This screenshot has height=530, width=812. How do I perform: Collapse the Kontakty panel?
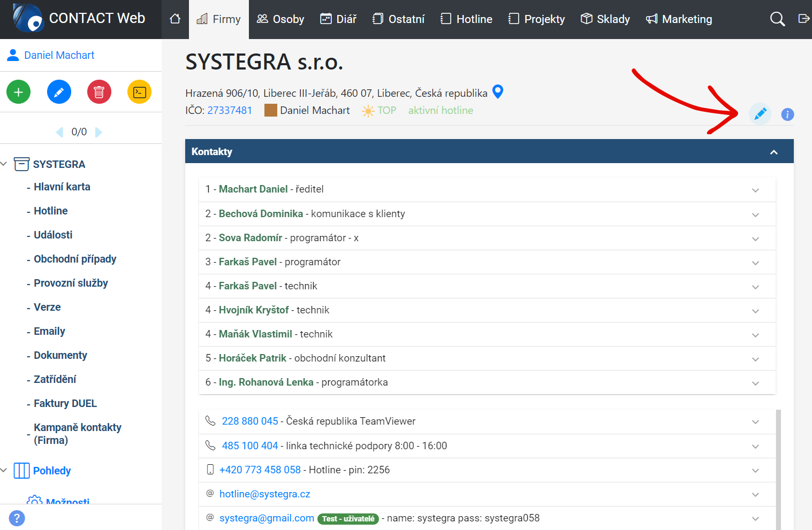tap(773, 152)
